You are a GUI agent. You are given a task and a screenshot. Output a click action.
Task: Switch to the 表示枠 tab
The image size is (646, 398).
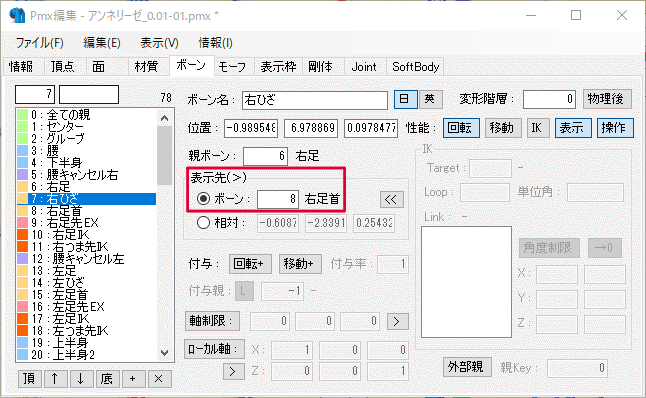click(x=279, y=67)
